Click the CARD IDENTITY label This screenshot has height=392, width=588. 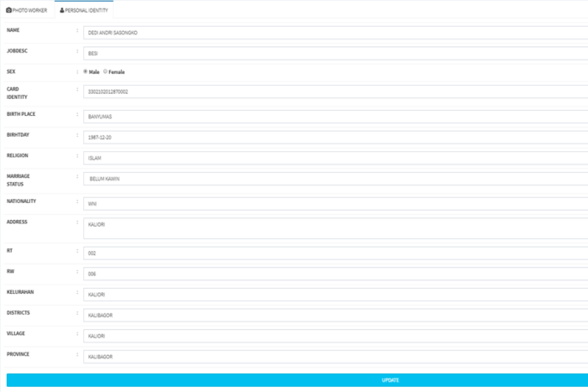pyautogui.click(x=17, y=93)
